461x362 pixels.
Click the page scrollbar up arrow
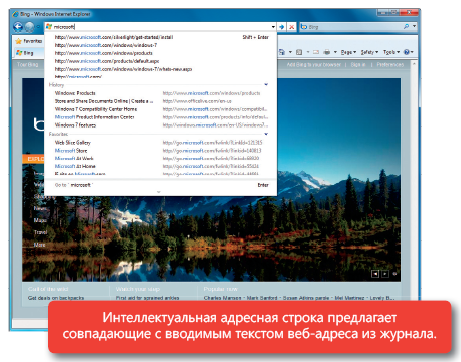point(414,64)
